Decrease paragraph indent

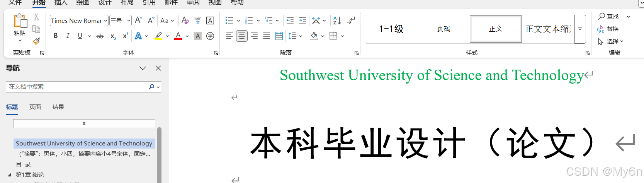[x=290, y=20]
